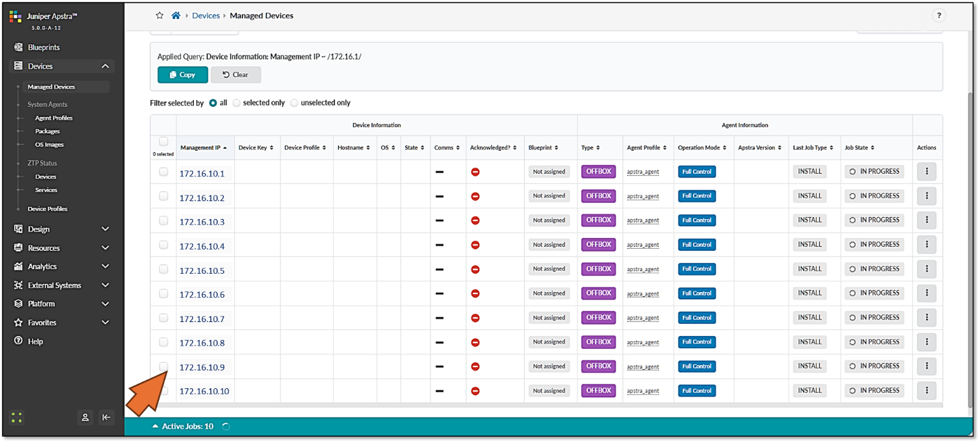
Task: Open Managed Devices in sidebar
Action: coord(51,87)
